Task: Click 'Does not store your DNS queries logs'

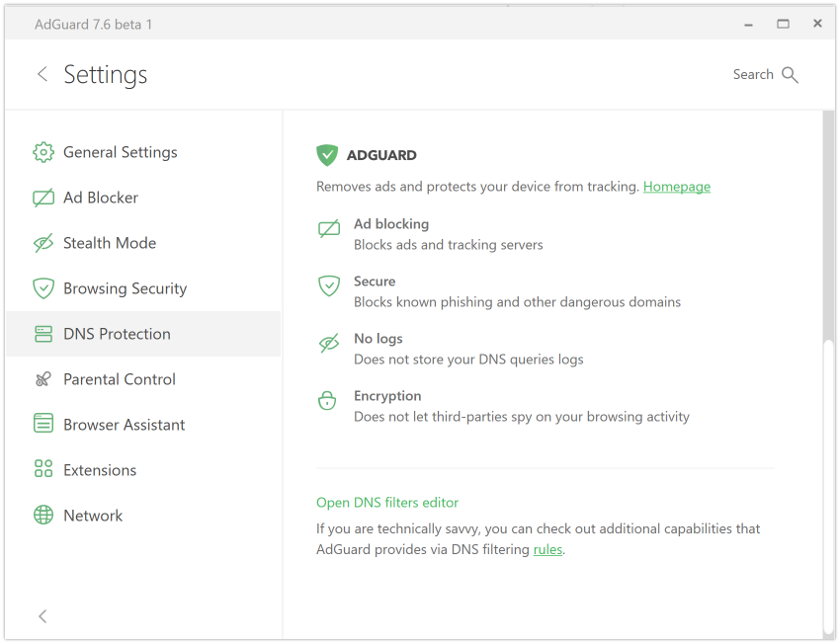Action: pos(468,360)
